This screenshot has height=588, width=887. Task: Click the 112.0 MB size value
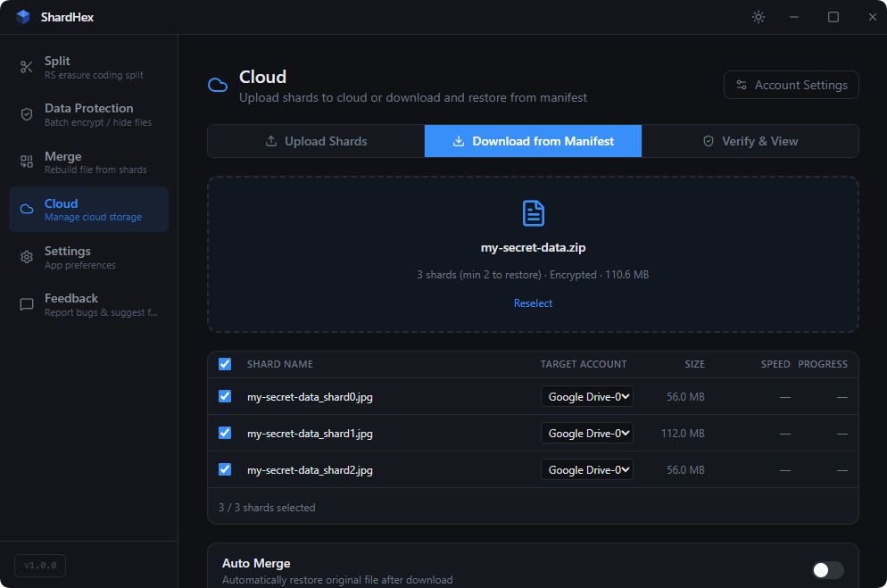[x=683, y=433]
